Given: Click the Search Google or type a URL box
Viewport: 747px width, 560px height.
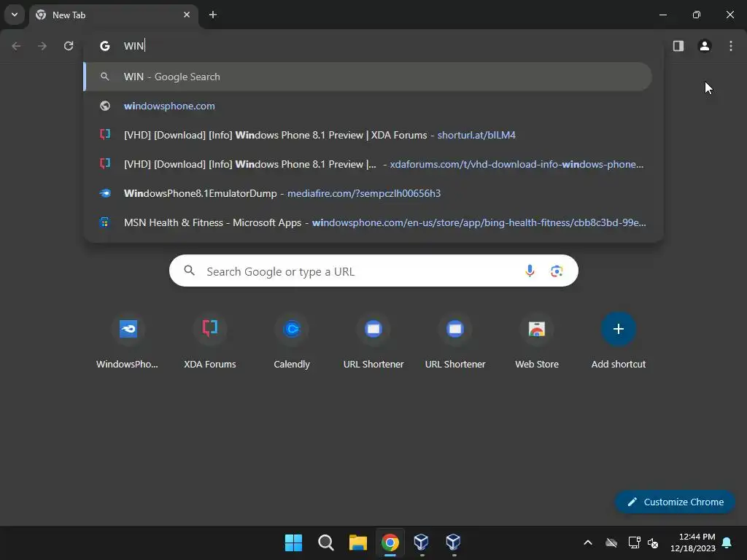Looking at the screenshot, I should click(x=373, y=271).
